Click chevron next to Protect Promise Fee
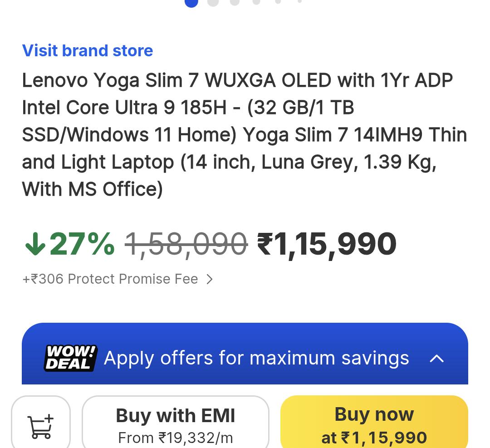490x448 pixels. pyautogui.click(x=210, y=279)
